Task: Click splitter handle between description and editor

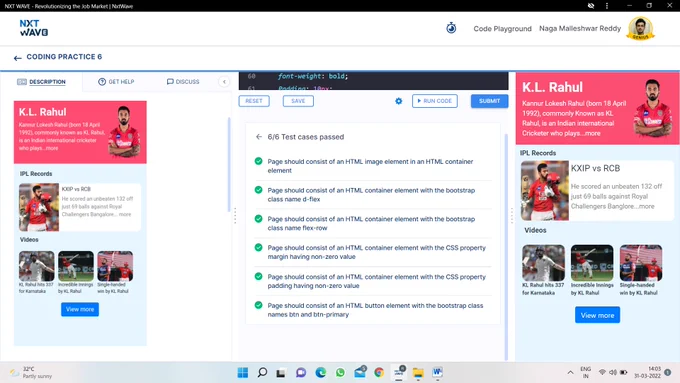Action: click(235, 216)
